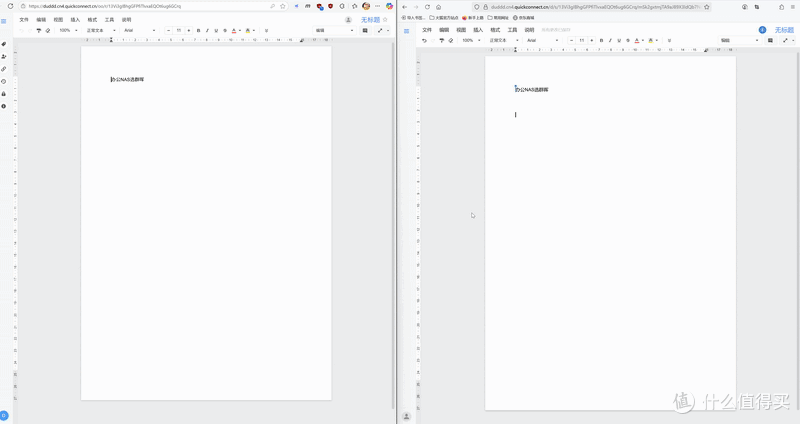Click the fullscreen expand icon in left window
Viewport: 800px width, 424px height.
coord(380,31)
